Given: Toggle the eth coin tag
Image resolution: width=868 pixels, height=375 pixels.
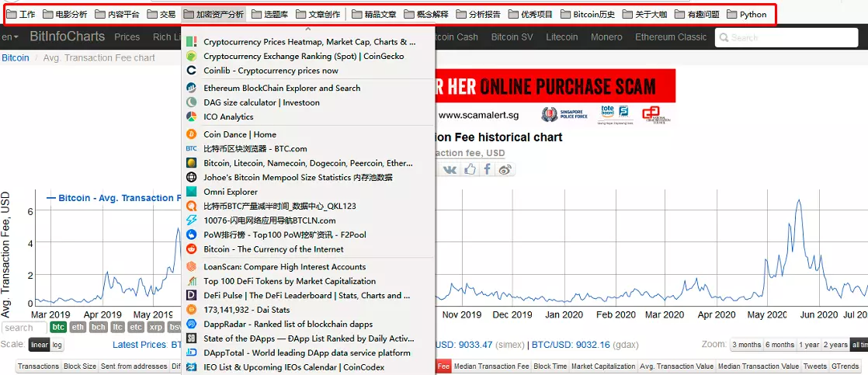Looking at the screenshot, I should [x=78, y=327].
